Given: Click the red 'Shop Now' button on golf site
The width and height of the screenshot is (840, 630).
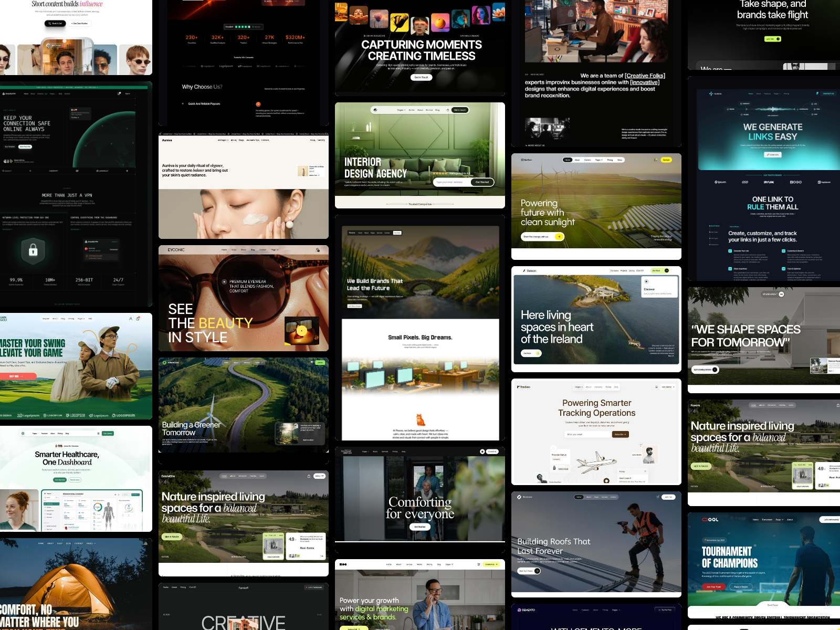Looking at the screenshot, I should tap(17, 376).
